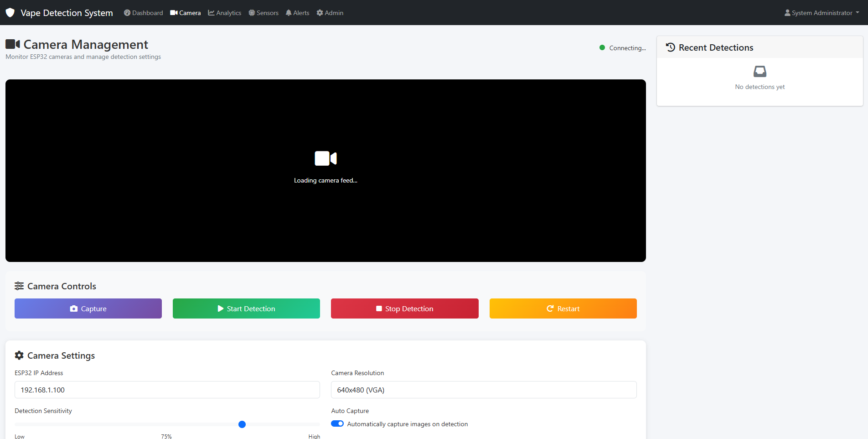This screenshot has width=868, height=439.
Task: Open the Camera Resolution dropdown
Action: click(x=483, y=390)
